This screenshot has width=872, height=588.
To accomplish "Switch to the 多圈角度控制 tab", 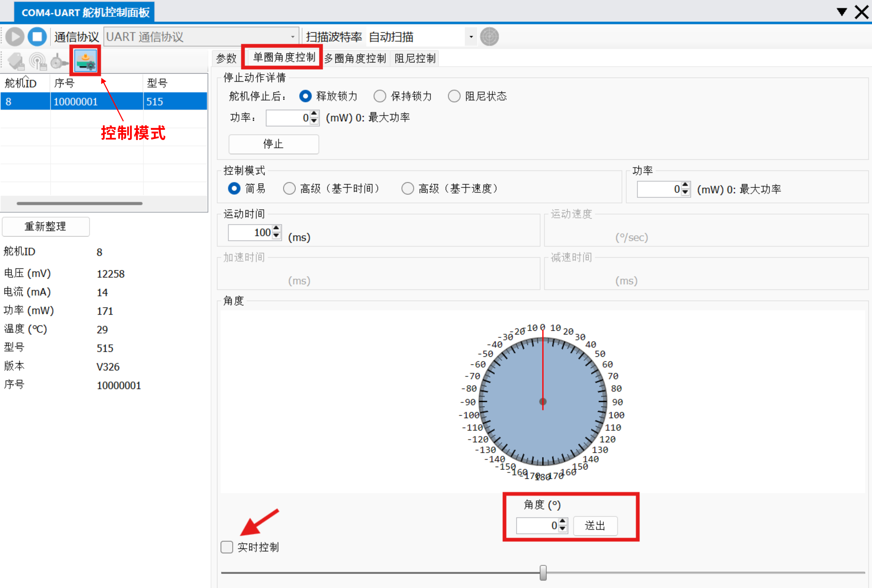I will tap(355, 58).
